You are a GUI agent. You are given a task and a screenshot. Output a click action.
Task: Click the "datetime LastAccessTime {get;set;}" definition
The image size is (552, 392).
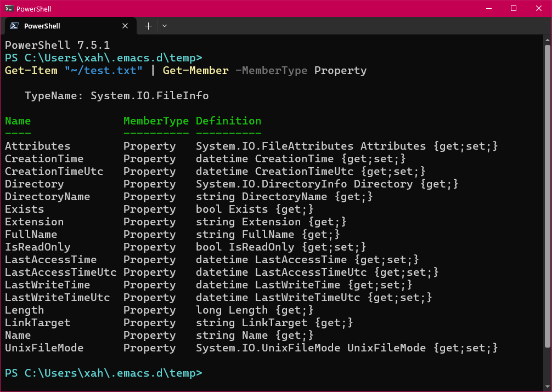307,260
